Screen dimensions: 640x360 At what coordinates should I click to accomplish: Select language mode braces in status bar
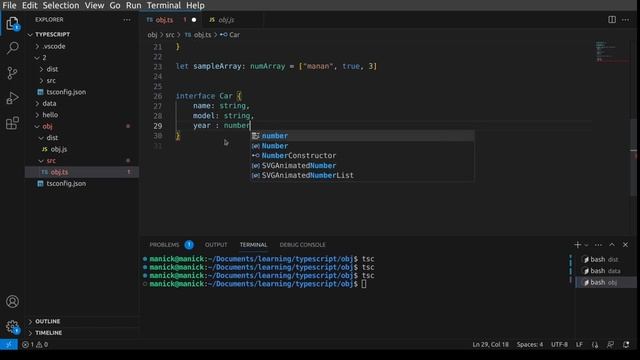coord(595,344)
